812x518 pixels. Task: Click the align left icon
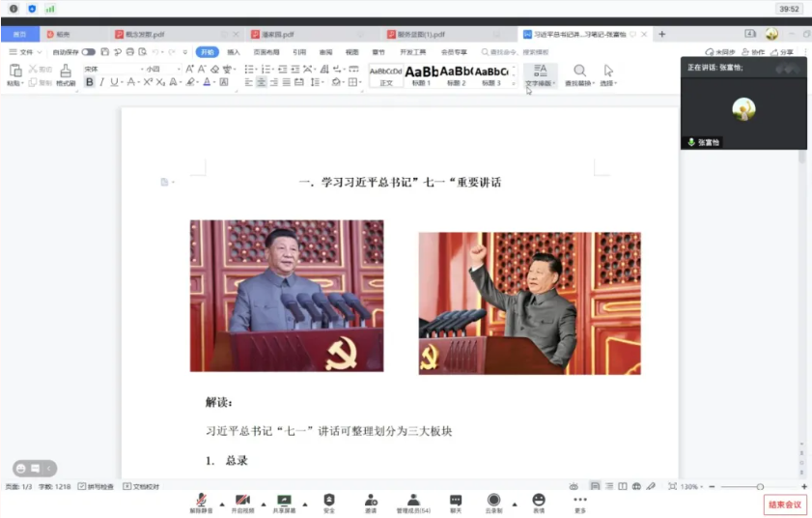click(x=248, y=82)
